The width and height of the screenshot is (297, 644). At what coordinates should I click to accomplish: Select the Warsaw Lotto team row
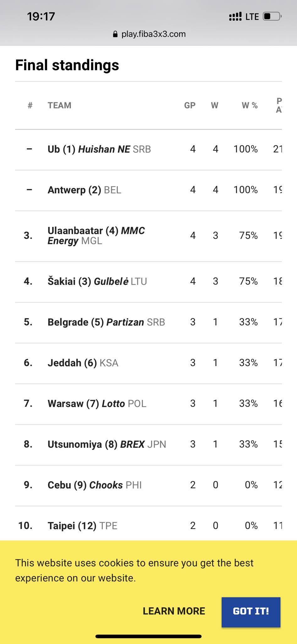97,403
